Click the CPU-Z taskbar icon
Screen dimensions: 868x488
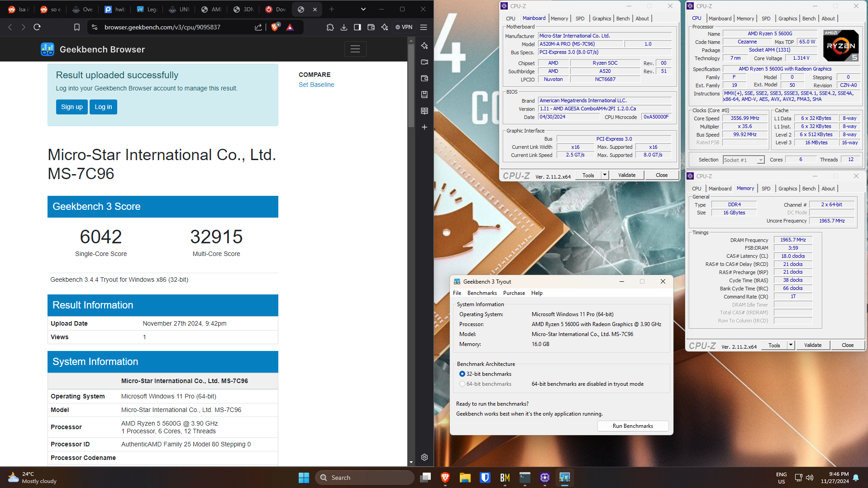coord(545,478)
